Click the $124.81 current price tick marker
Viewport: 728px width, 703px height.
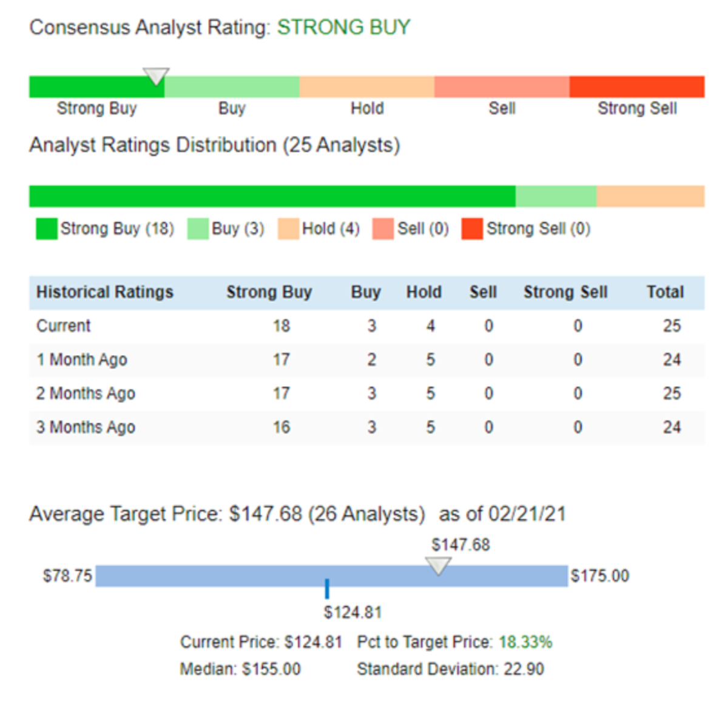coord(327,588)
